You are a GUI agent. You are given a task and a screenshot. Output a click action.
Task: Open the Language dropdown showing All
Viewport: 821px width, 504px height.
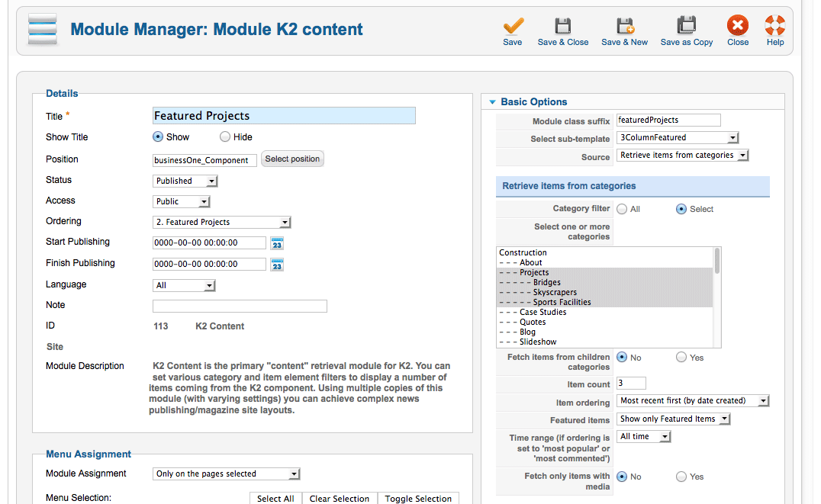tap(185, 285)
